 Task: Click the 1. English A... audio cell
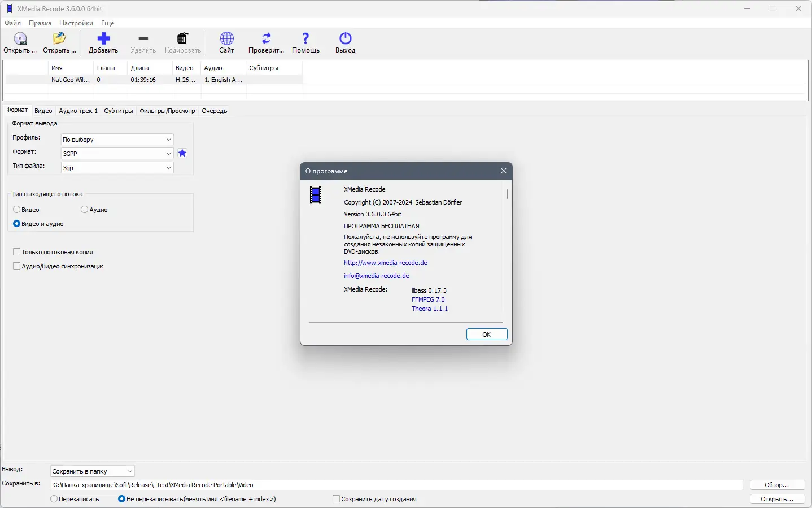(223, 80)
